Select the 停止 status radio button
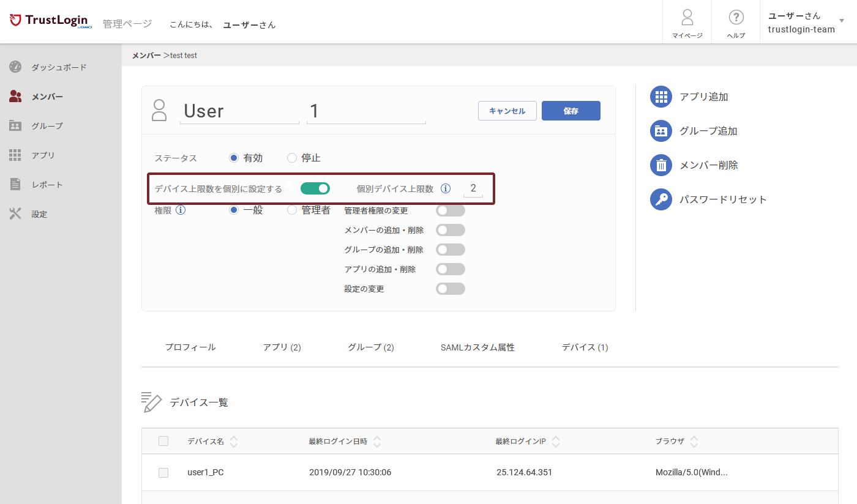Screen dimensions: 857x504 292,158
